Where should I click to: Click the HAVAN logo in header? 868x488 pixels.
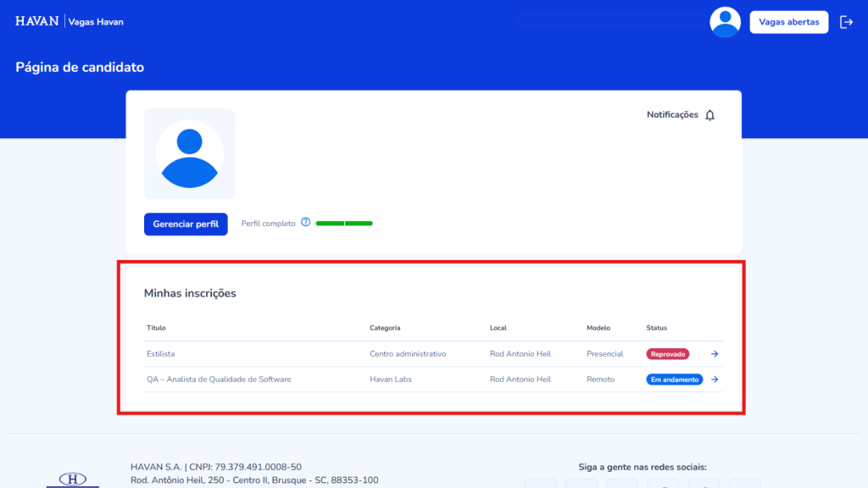coord(37,21)
